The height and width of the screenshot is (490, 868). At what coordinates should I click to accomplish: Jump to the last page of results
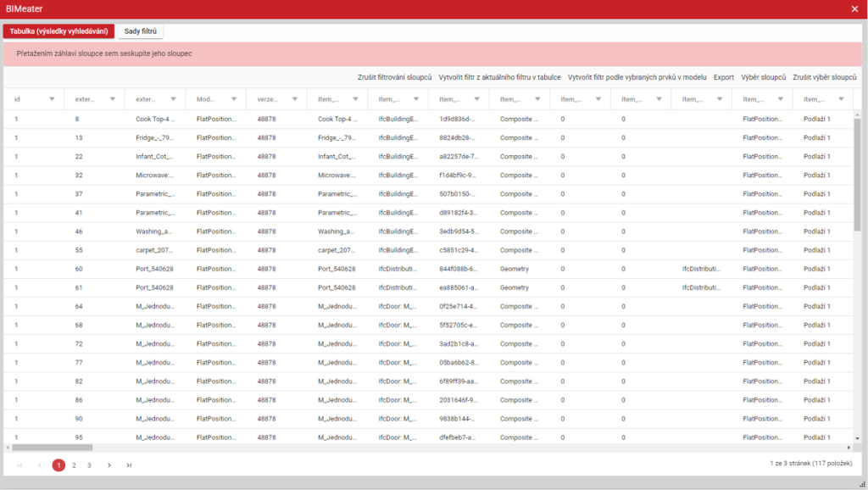pos(129,465)
